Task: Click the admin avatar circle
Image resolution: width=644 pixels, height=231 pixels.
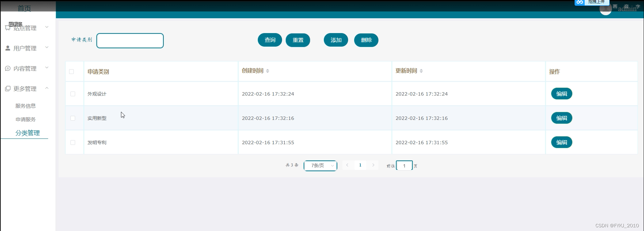Action: (x=606, y=9)
